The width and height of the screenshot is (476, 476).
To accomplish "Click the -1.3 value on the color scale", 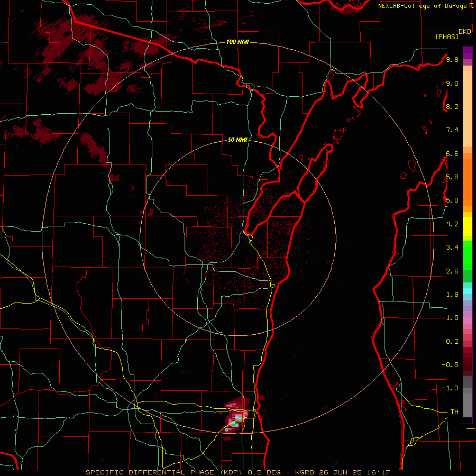I will 450,388.
